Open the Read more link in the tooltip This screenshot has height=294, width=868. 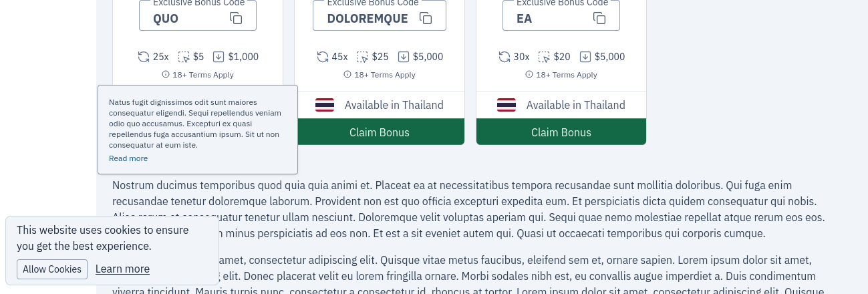pyautogui.click(x=128, y=158)
